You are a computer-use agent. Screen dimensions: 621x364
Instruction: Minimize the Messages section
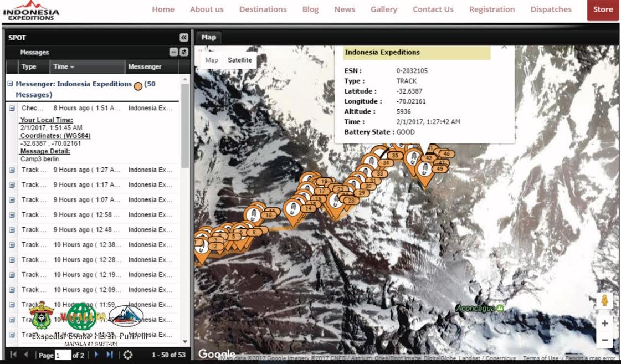[173, 52]
